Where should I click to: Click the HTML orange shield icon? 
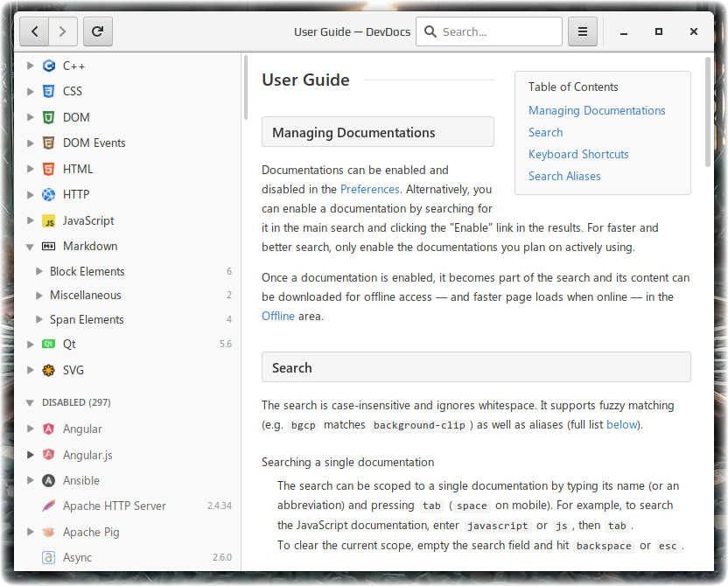click(x=49, y=169)
